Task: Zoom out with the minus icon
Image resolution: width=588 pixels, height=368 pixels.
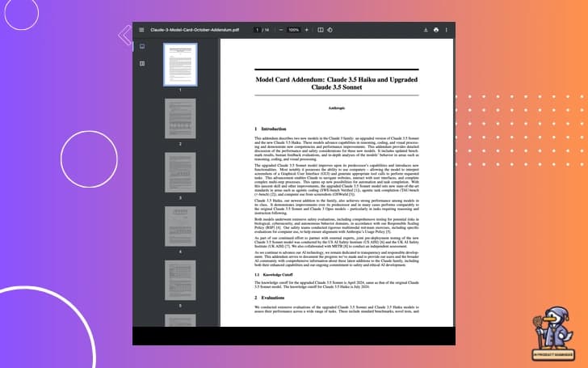Action: coord(281,30)
